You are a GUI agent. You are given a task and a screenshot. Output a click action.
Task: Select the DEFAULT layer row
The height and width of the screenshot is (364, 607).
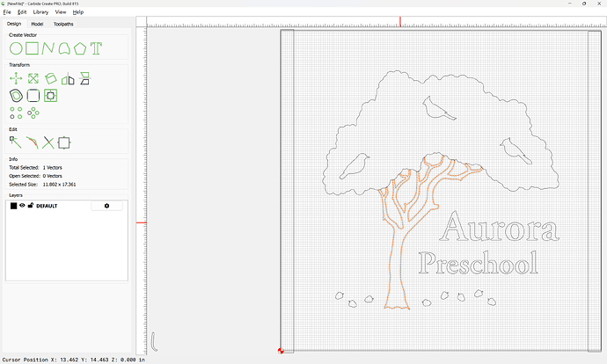pyautogui.click(x=67, y=206)
